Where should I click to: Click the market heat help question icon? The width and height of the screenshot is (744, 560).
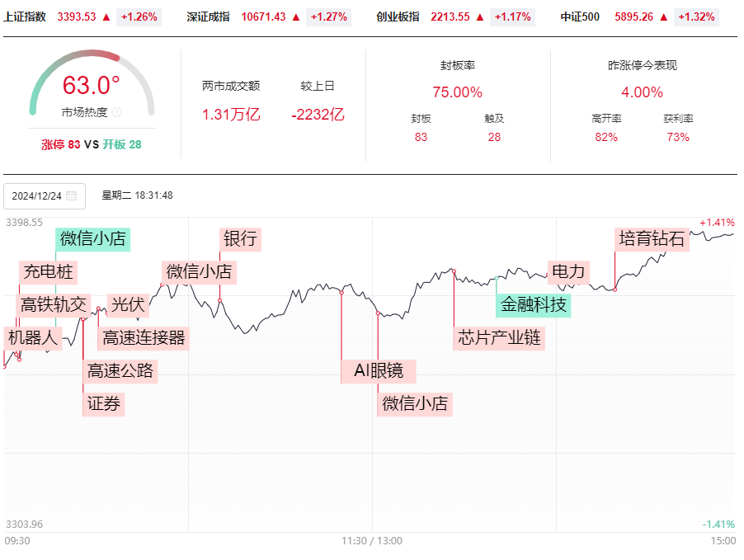pos(117,112)
